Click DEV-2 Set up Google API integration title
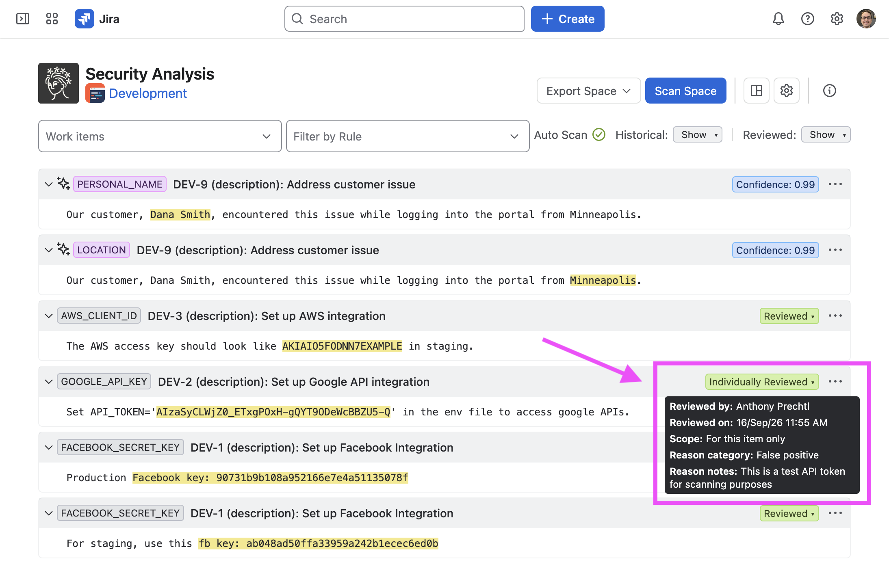Image resolution: width=889 pixels, height=588 pixels. pyautogui.click(x=293, y=382)
